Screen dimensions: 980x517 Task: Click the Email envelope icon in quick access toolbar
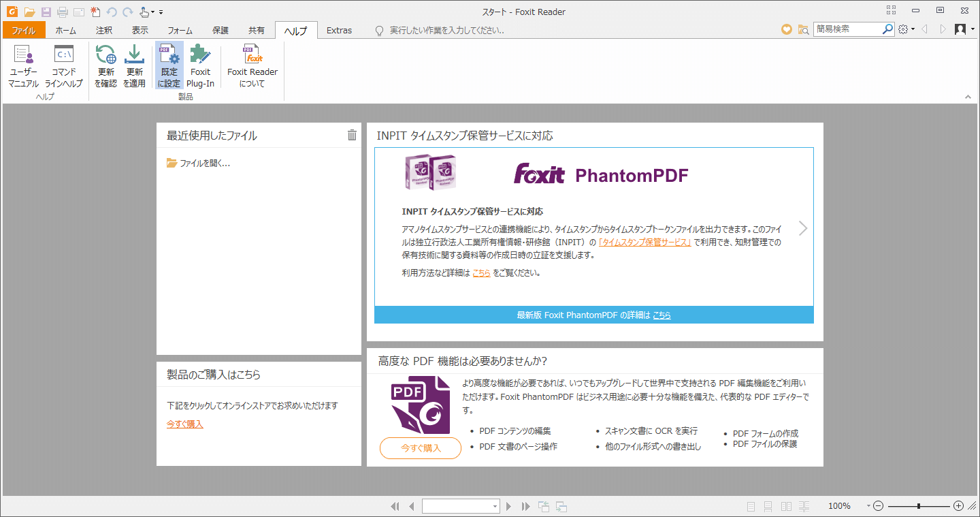click(x=79, y=12)
